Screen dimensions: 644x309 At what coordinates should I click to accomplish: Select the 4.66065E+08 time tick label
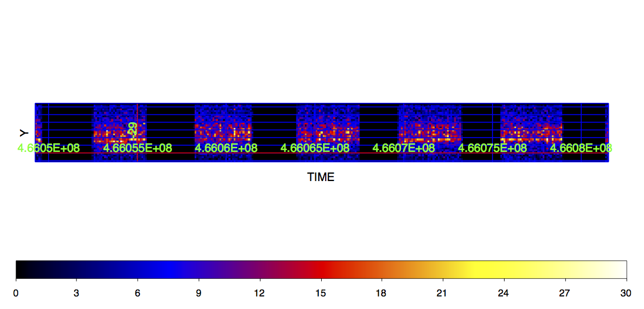tap(315, 148)
